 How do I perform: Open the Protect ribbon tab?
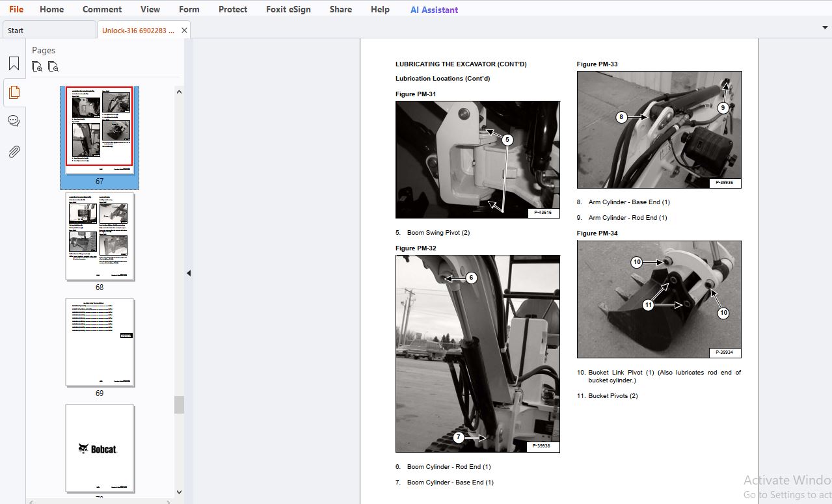233,9
